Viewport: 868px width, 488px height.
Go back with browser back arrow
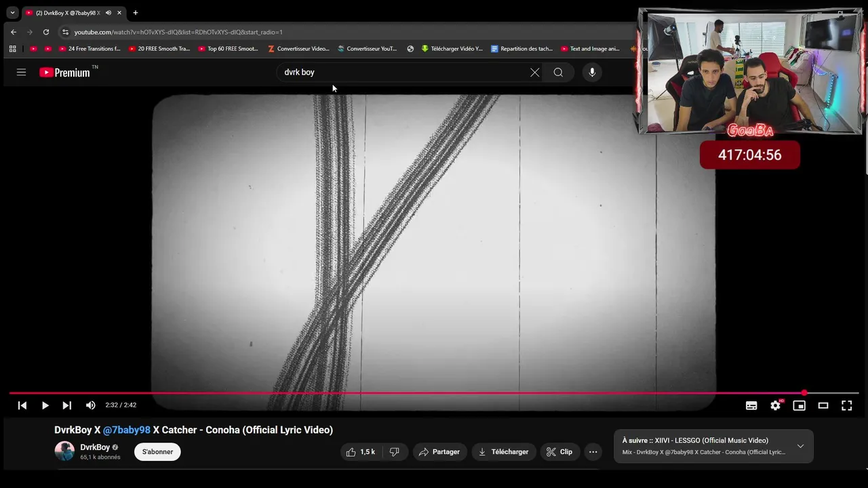13,32
